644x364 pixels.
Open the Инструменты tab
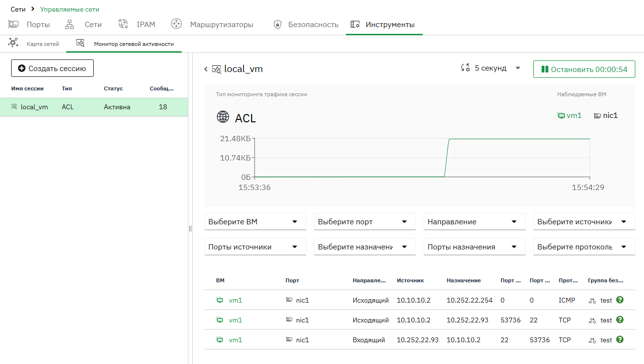(x=384, y=24)
